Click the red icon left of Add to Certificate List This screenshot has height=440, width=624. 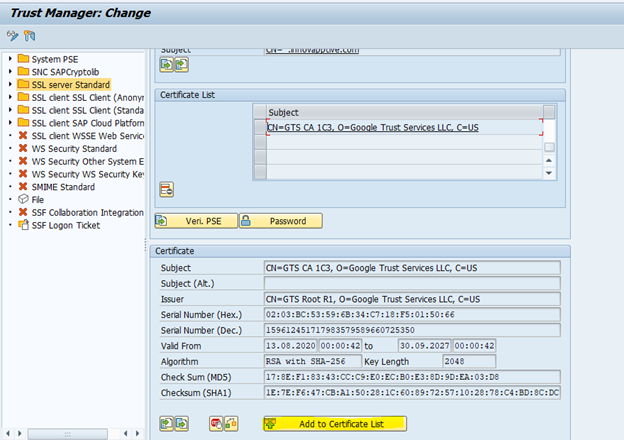point(215,424)
